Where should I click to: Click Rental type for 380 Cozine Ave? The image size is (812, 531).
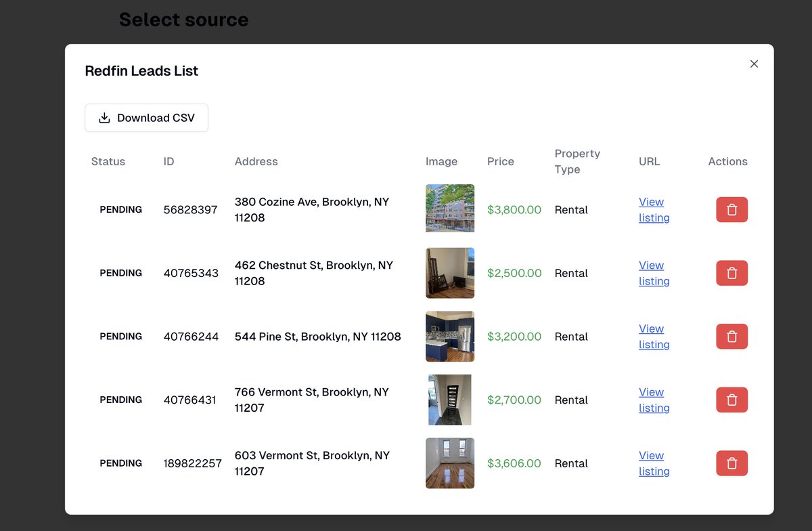[572, 210]
